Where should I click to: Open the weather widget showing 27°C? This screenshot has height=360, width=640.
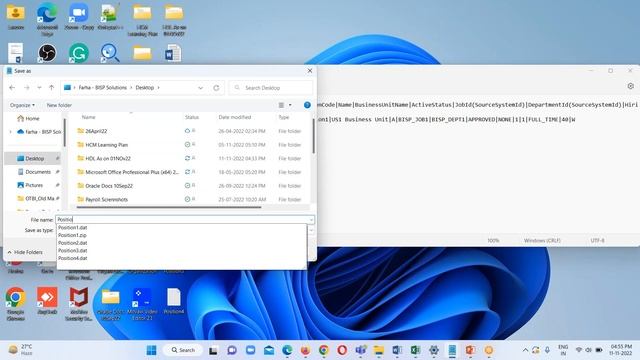click(x=20, y=350)
